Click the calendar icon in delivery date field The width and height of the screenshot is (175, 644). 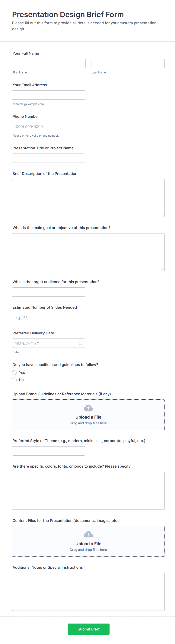[x=81, y=343]
